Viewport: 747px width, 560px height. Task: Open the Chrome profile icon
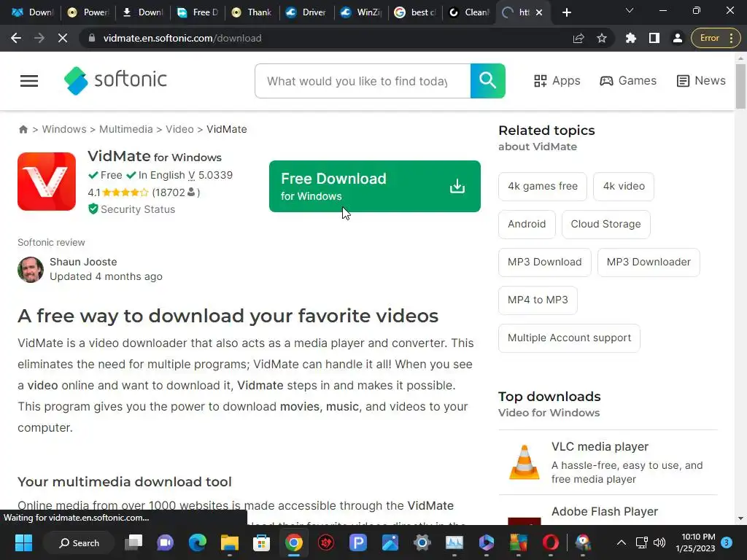point(678,38)
